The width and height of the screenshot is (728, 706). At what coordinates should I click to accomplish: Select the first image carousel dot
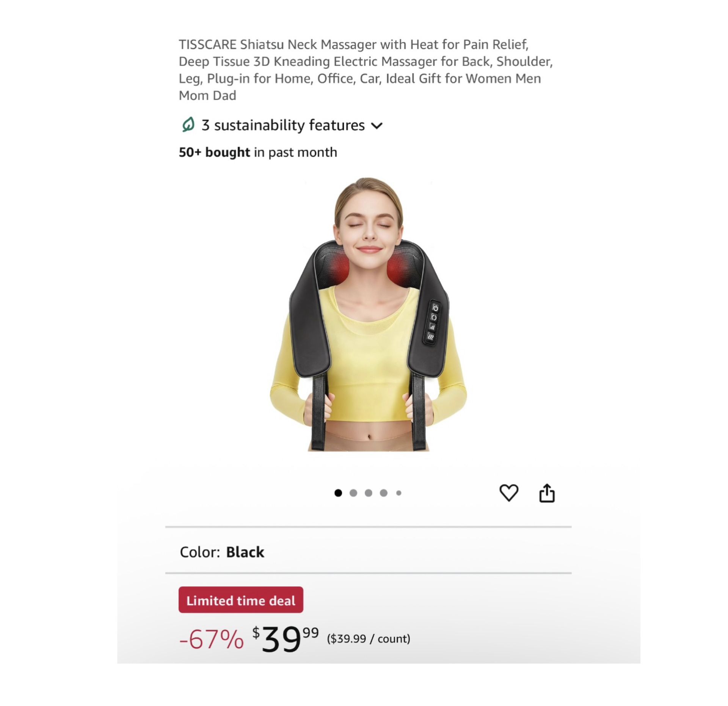[x=338, y=493]
